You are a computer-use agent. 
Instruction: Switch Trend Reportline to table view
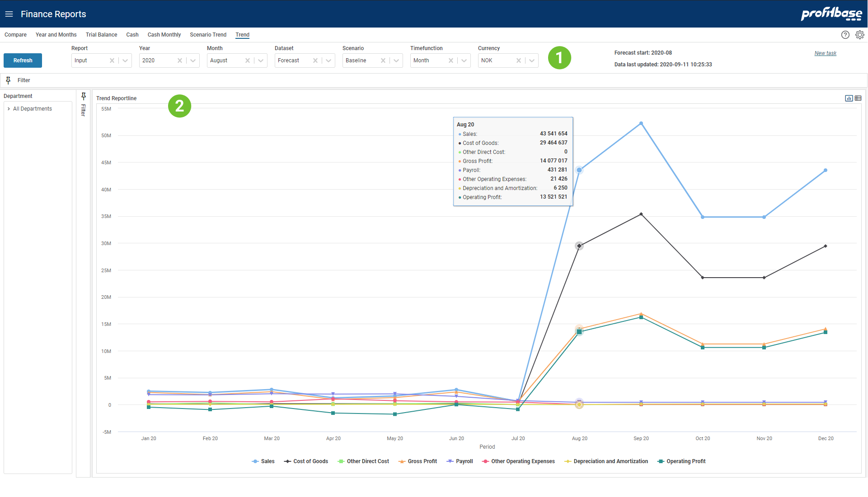tap(858, 98)
